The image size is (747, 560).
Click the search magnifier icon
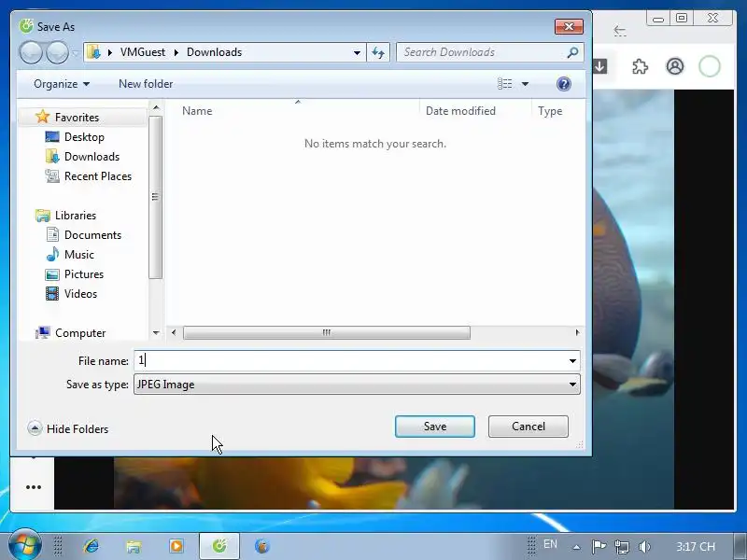(573, 52)
